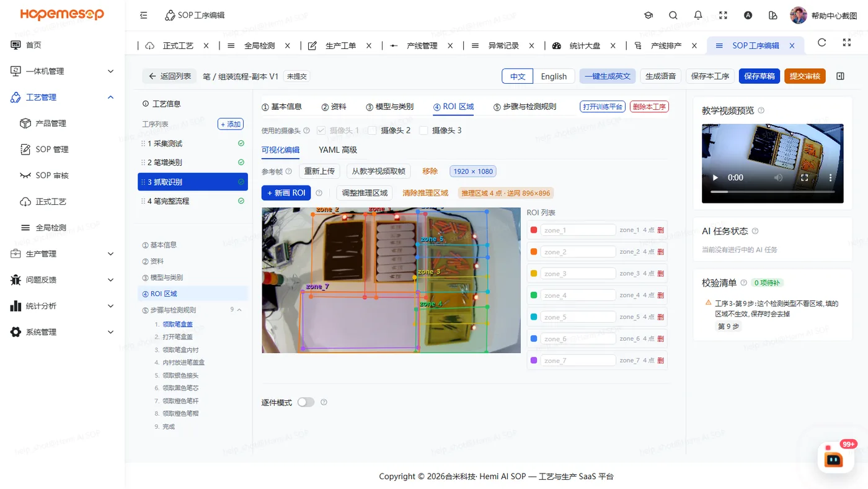Maximize content using the tab bar expand icon
Screen dimensions: 868x489
(847, 43)
